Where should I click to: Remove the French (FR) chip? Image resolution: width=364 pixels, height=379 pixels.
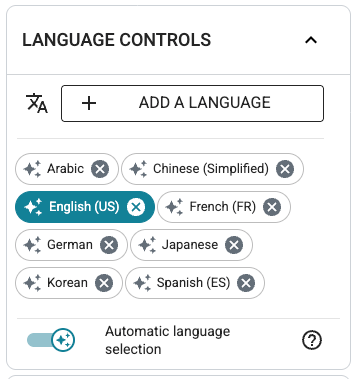pos(272,207)
